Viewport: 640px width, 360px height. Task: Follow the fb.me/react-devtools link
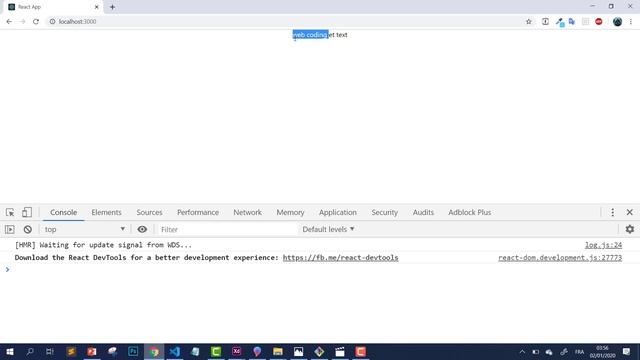click(x=340, y=258)
